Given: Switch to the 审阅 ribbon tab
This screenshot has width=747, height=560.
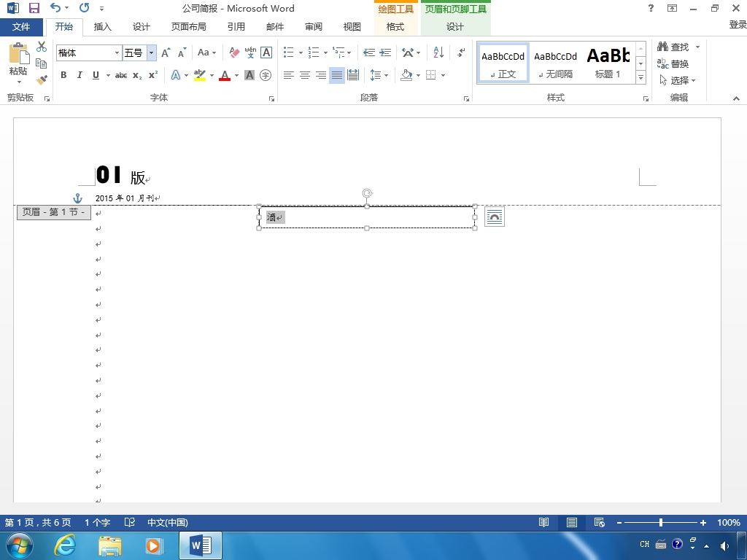Looking at the screenshot, I should [x=314, y=27].
